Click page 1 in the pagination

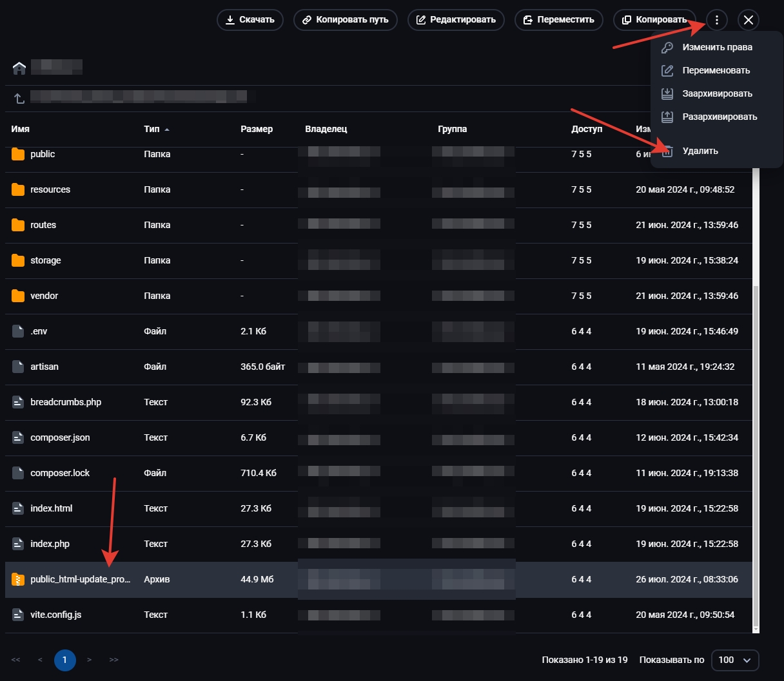click(64, 660)
